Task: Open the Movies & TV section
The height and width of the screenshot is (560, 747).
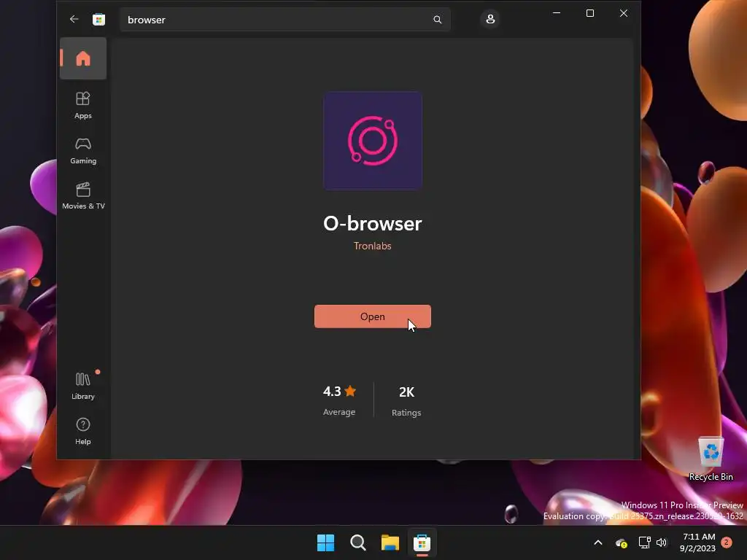Action: [x=83, y=195]
